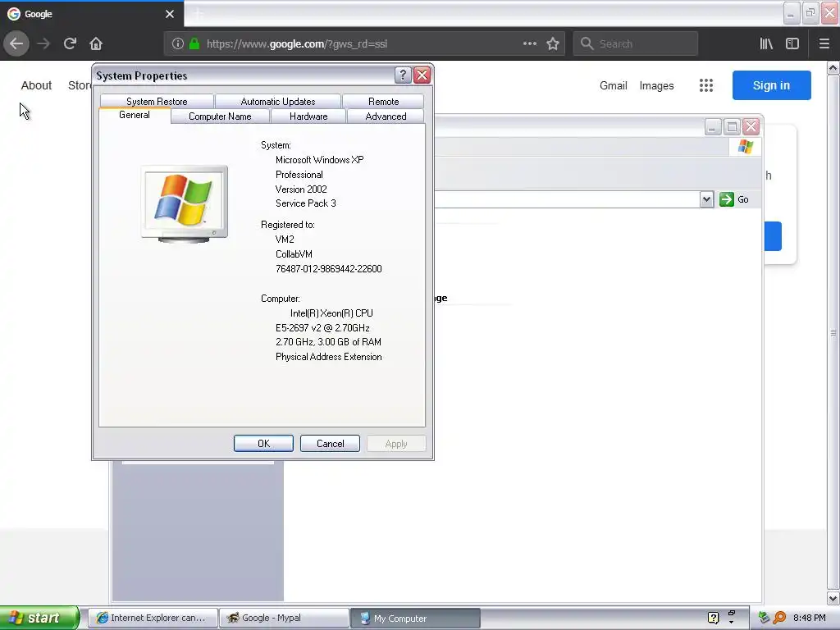
Task: Open the Gmail link
Action: [614, 85]
